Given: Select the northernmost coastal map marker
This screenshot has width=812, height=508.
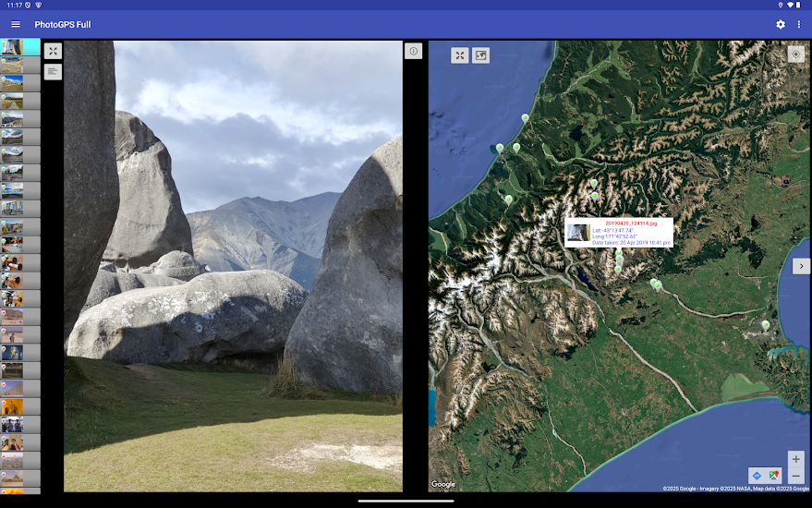Looking at the screenshot, I should click(525, 118).
